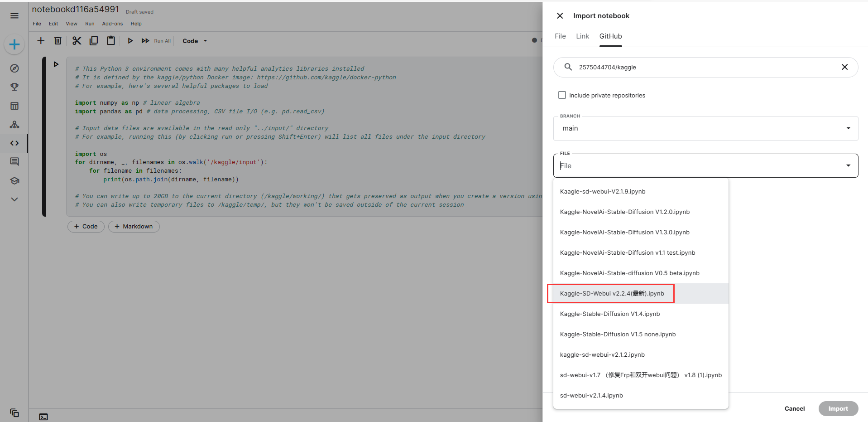Cut the selected cell
This screenshot has height=422, width=868.
coord(77,41)
